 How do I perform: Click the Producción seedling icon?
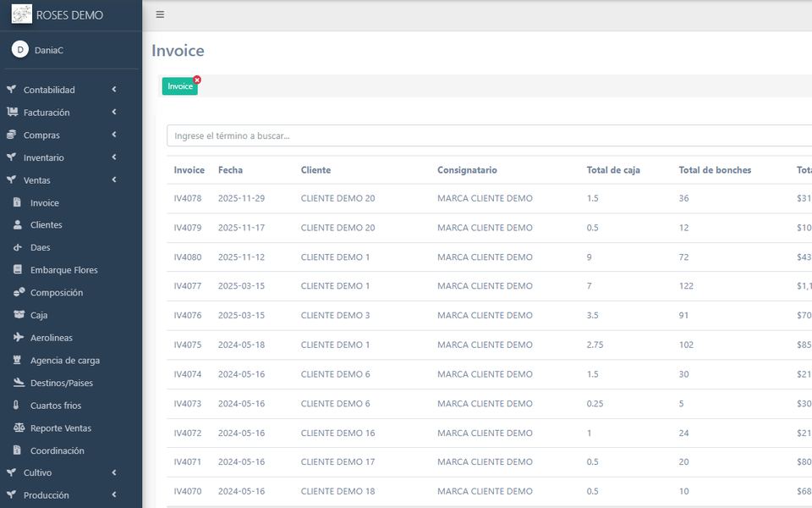(x=11, y=494)
